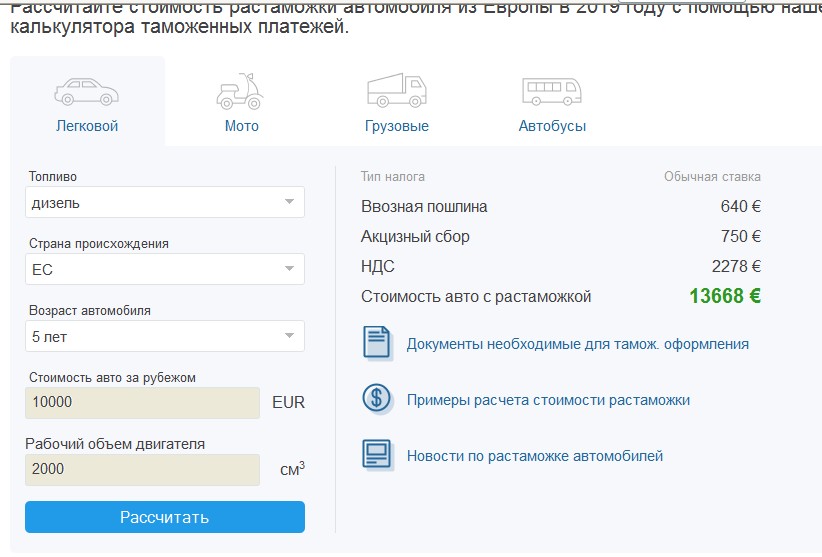Click the car price field showing 10000
The image size is (822, 557).
142,403
